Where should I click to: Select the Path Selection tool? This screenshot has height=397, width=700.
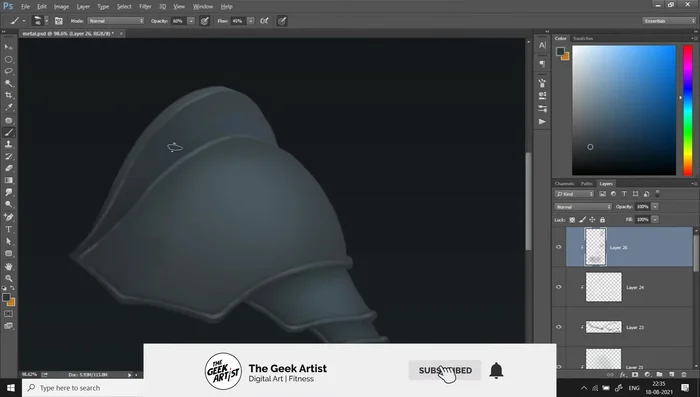point(8,241)
